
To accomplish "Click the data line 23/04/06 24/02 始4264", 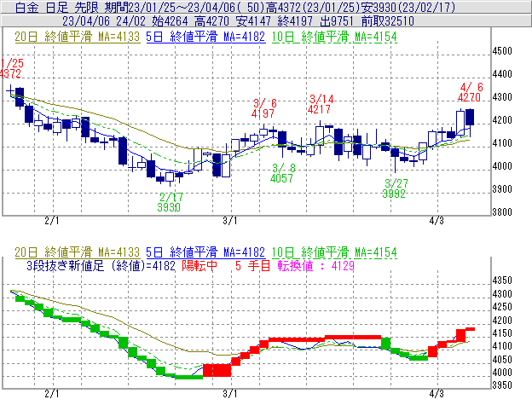I will click(124, 21).
